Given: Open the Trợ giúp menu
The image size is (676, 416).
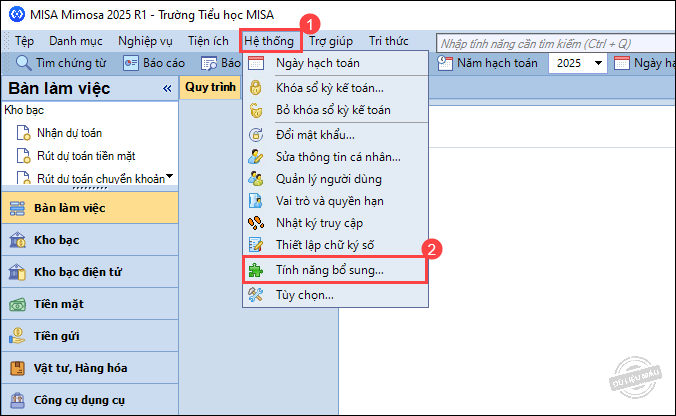Looking at the screenshot, I should (x=331, y=41).
